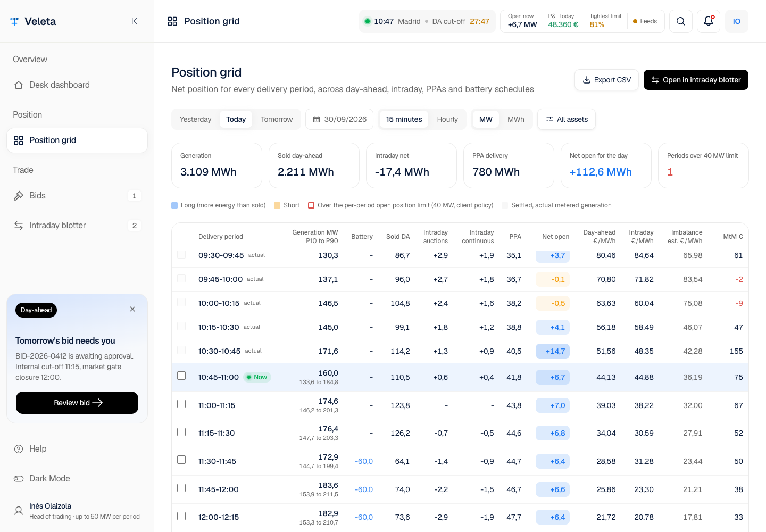
Task: Click the Feeds status indicator
Action: 645,21
